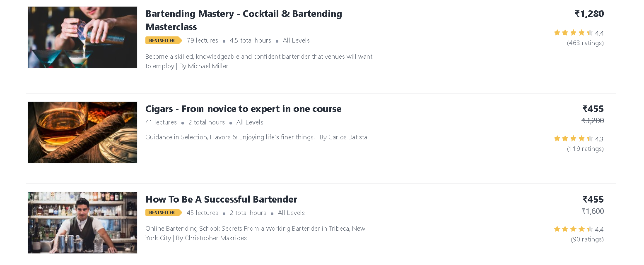
Task: Click the ₹455 price on Cigars course
Action: [593, 109]
